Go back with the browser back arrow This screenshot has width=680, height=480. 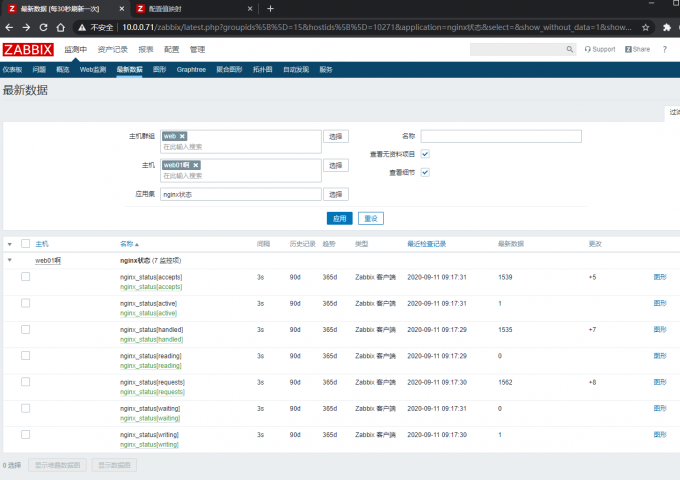9,27
